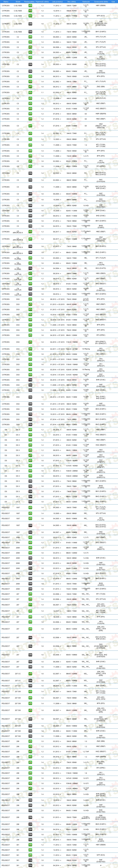Screen dimensions: 118x868
Task: Click the Rodzaj paliwa column header
Action: (30, 1)
